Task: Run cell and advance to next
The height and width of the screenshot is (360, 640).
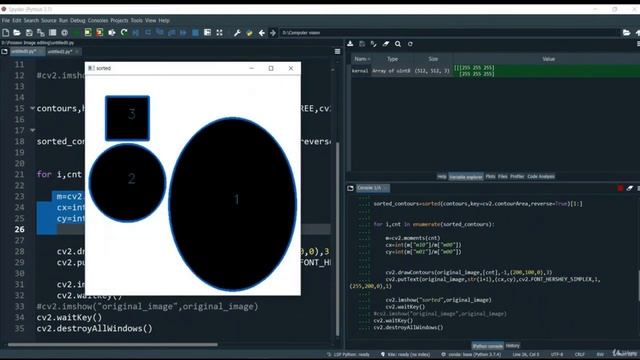Action: click(100, 33)
